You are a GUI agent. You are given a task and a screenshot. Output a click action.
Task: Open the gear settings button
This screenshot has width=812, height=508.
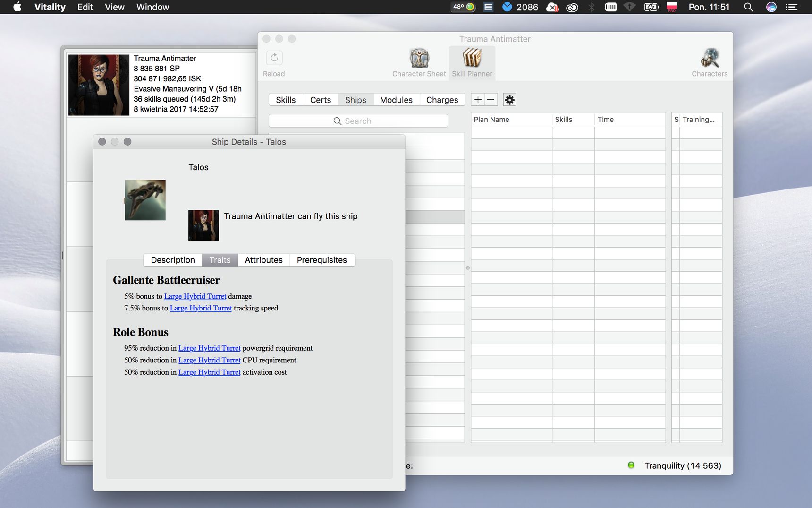pyautogui.click(x=509, y=100)
